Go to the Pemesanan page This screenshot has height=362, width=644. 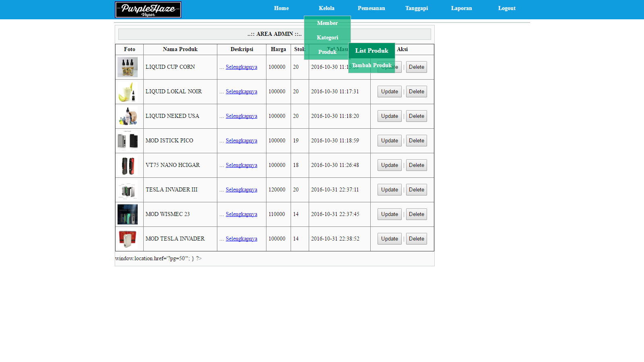(x=371, y=8)
